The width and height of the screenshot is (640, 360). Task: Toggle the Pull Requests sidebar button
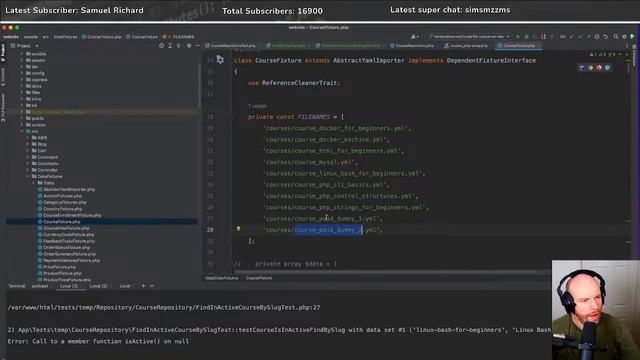coord(3,108)
